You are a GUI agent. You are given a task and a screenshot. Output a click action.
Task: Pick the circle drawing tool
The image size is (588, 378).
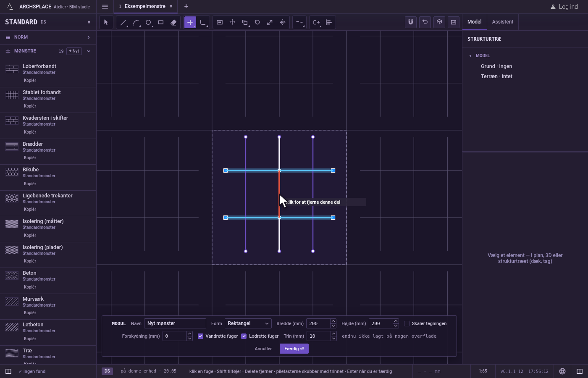click(148, 22)
